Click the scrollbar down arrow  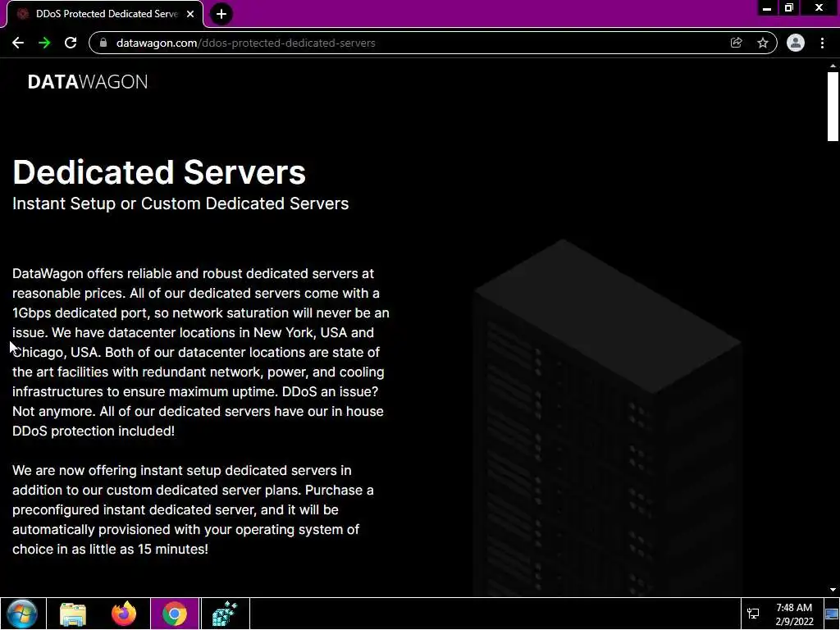pos(833,590)
